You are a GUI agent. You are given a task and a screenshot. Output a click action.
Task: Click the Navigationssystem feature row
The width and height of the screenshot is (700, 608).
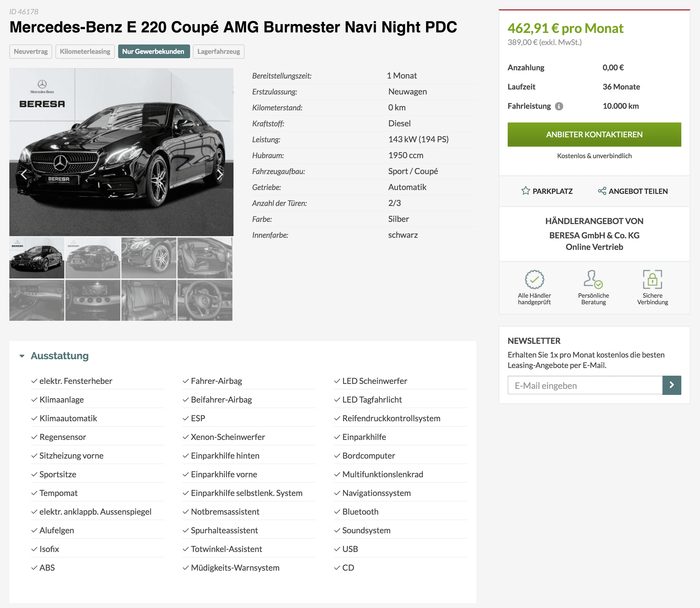pyautogui.click(x=401, y=493)
